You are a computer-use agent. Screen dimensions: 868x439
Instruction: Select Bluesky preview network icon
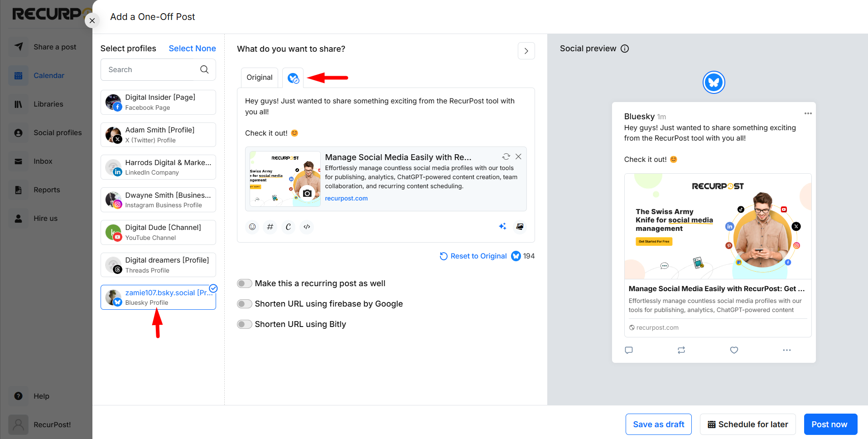click(x=714, y=82)
